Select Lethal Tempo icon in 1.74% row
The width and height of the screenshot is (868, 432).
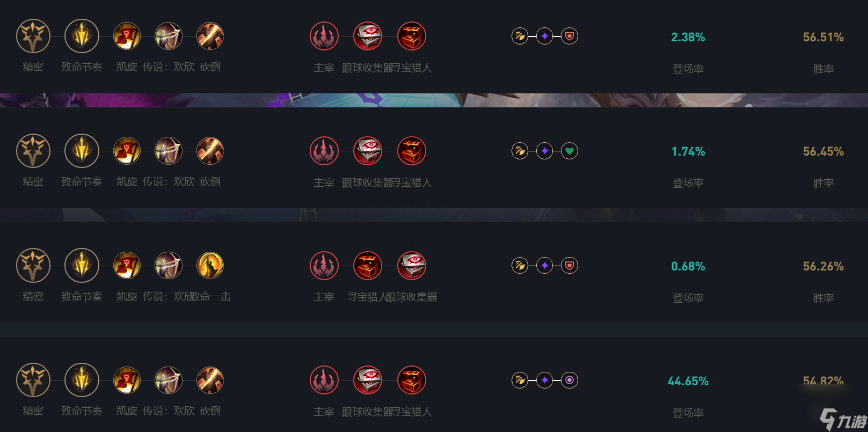[x=82, y=151]
